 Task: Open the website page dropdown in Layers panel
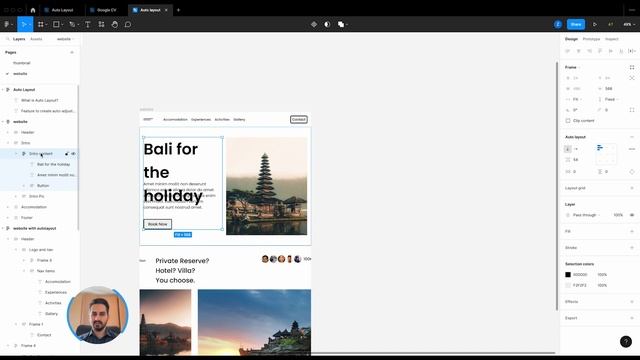(65, 39)
